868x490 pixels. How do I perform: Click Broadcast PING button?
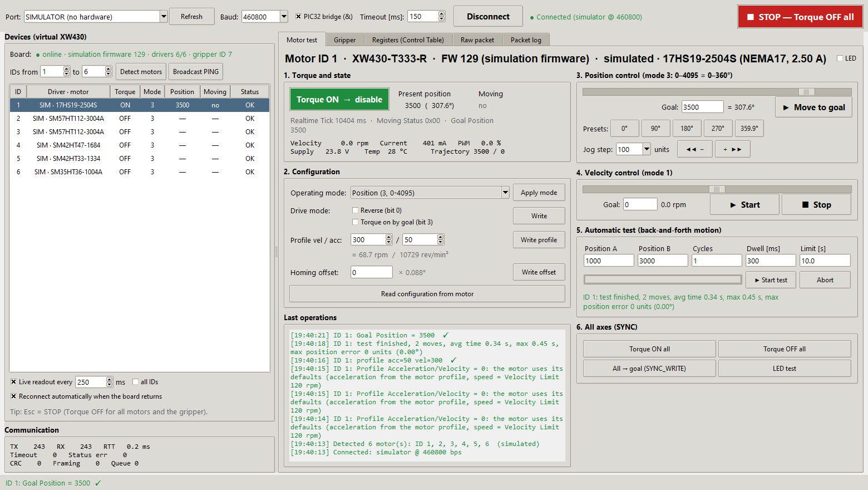196,72
